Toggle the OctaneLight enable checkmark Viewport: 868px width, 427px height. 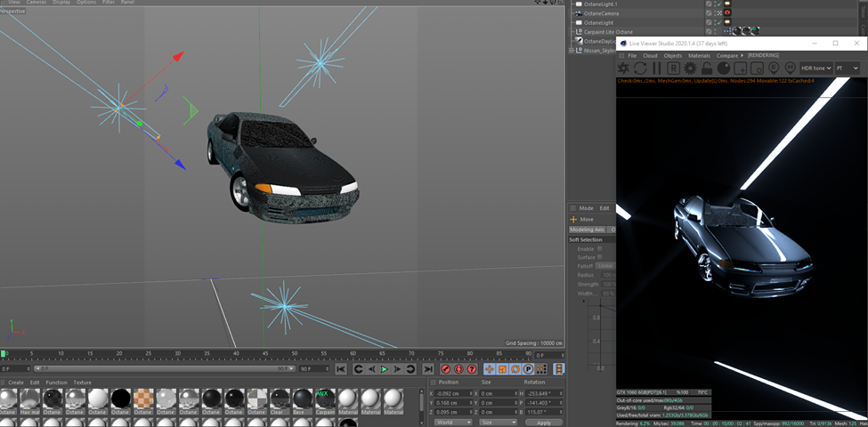coord(718,22)
